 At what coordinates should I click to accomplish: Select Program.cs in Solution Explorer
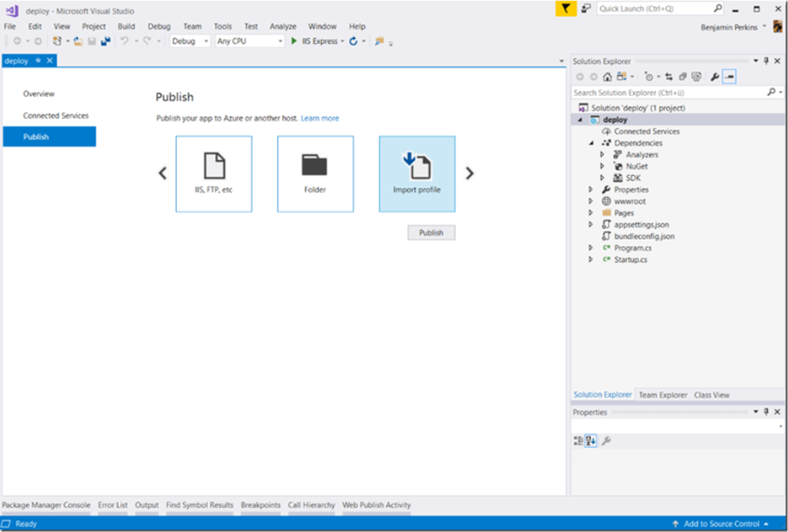tap(633, 248)
